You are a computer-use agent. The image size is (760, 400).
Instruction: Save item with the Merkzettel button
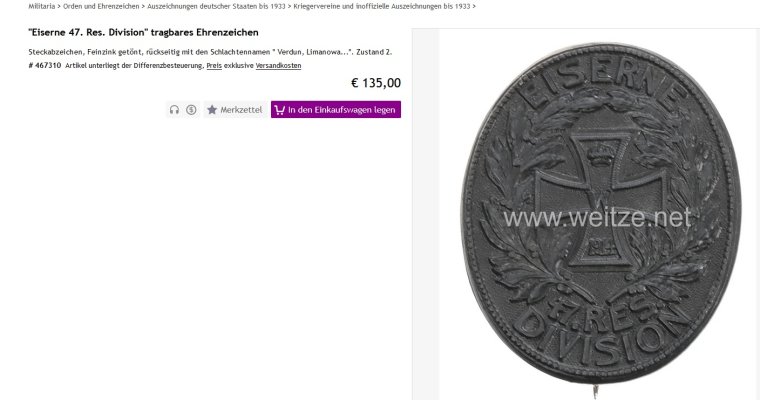pyautogui.click(x=235, y=110)
